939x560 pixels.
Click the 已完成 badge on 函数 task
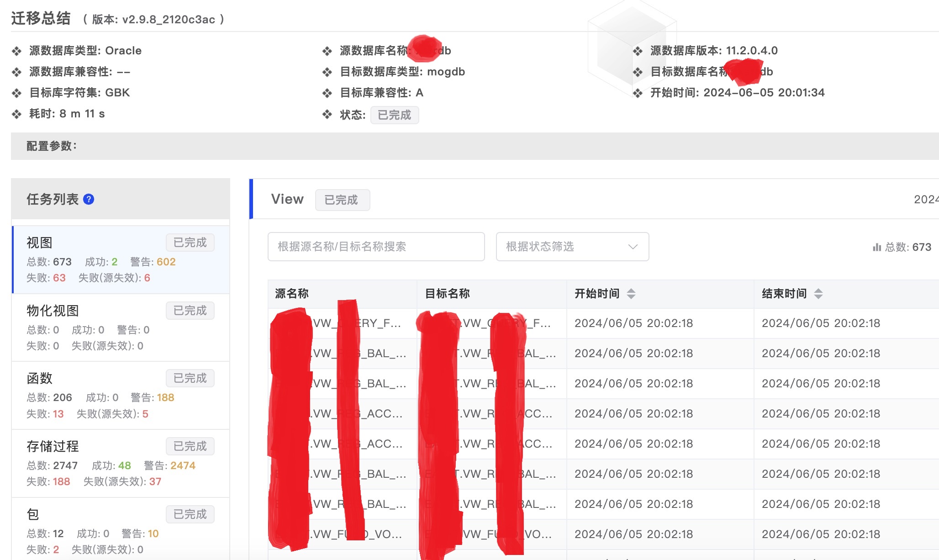pyautogui.click(x=190, y=378)
